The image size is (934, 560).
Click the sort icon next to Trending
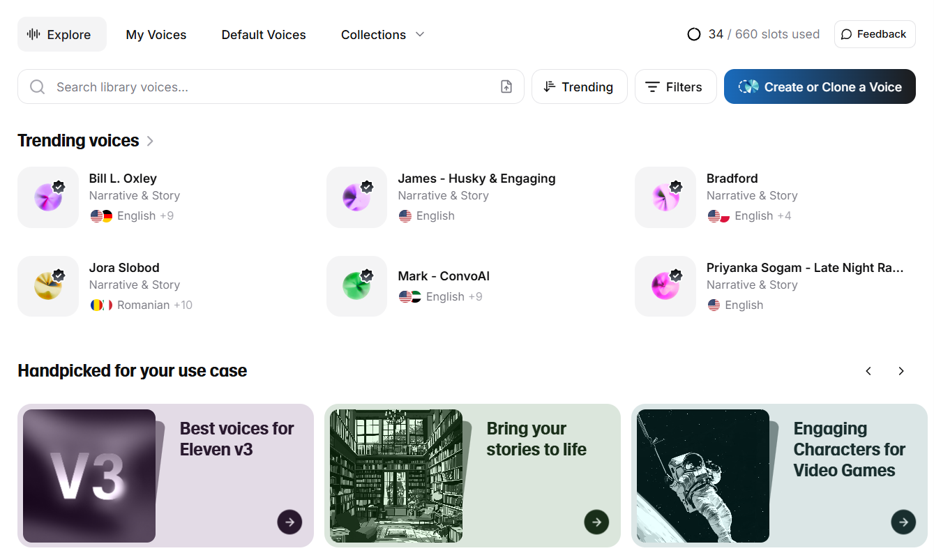coord(548,86)
